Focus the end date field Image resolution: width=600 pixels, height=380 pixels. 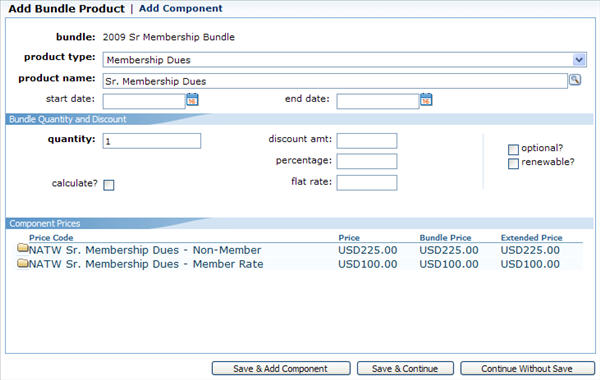[x=378, y=101]
